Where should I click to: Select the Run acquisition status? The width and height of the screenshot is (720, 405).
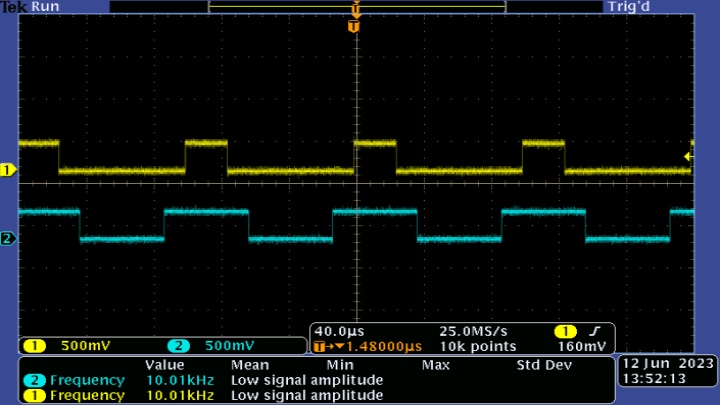[45, 7]
